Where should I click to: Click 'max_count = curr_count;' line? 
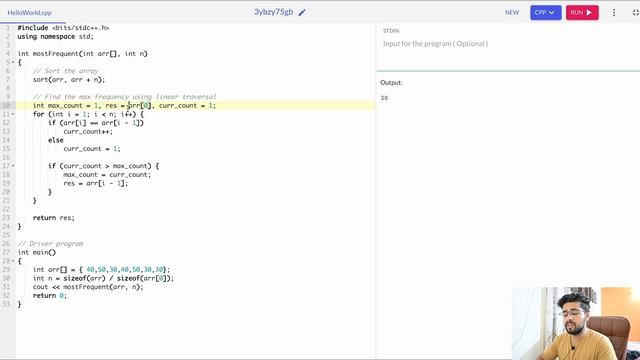pyautogui.click(x=107, y=175)
